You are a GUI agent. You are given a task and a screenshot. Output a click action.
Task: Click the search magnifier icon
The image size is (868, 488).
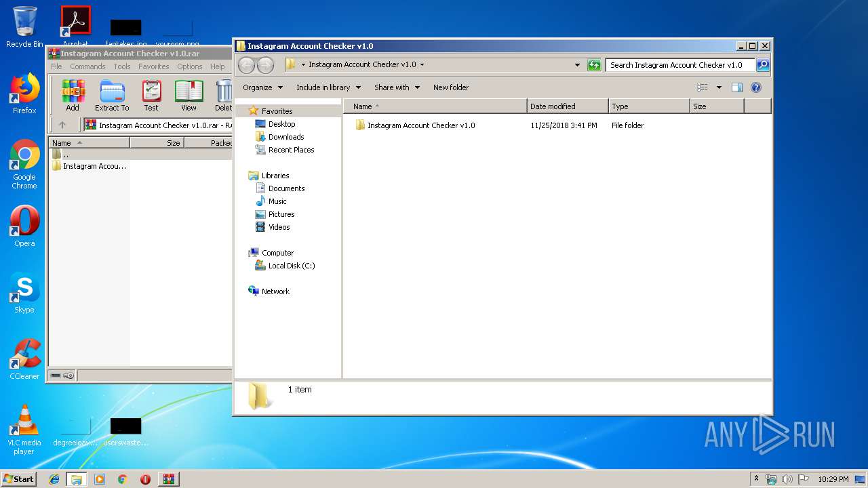click(763, 65)
